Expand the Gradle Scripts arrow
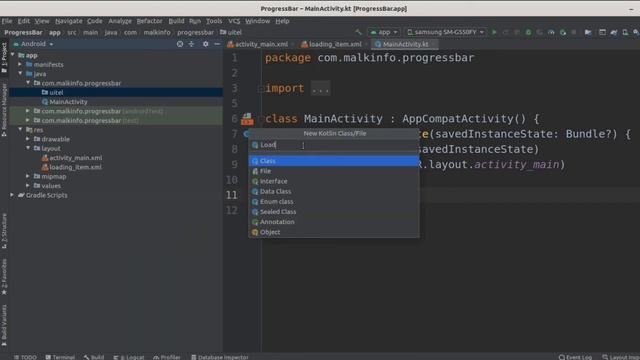Screen dimensions: 640x360 (12, 195)
